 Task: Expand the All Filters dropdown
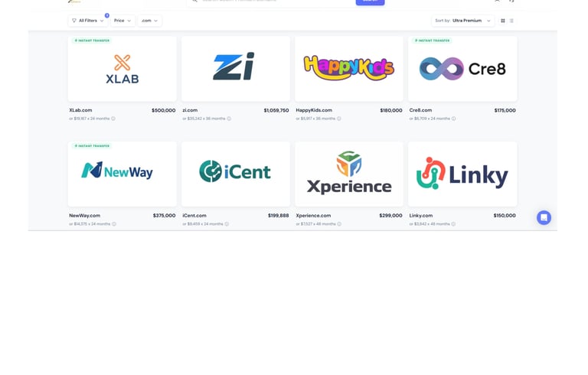pyautogui.click(x=88, y=21)
